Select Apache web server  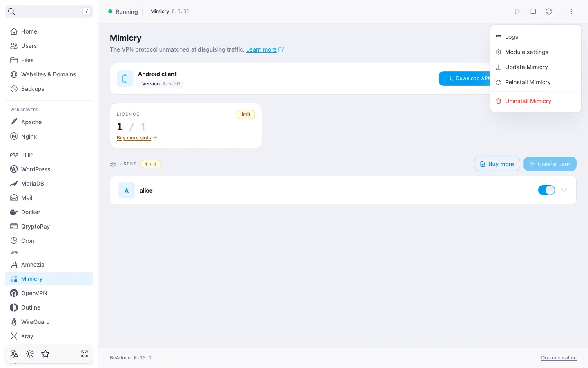[x=49, y=122]
